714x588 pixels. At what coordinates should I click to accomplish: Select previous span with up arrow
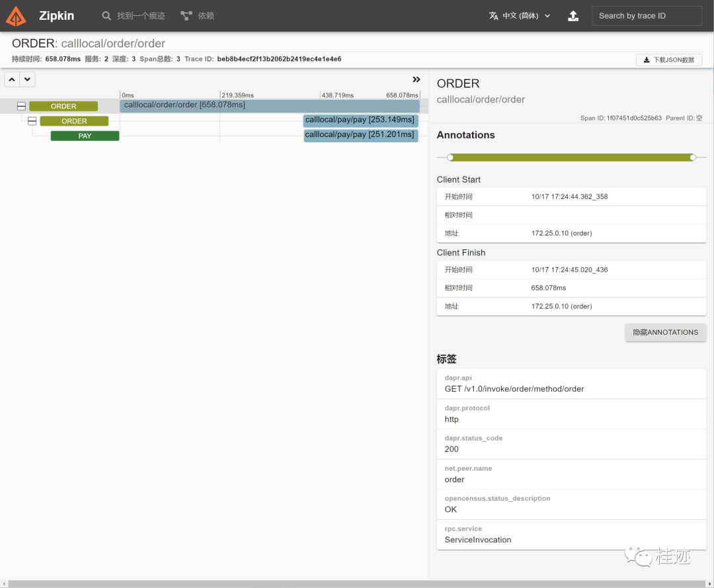tap(12, 79)
